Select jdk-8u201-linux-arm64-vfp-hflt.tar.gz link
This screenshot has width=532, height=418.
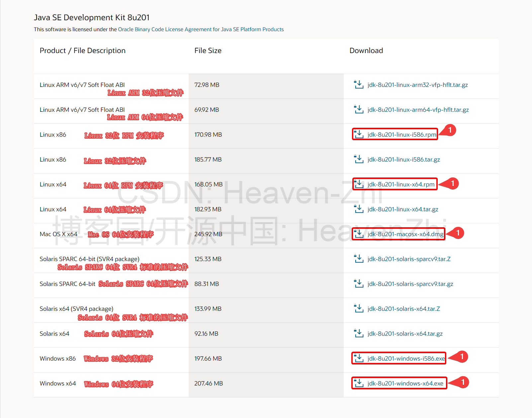coord(418,109)
